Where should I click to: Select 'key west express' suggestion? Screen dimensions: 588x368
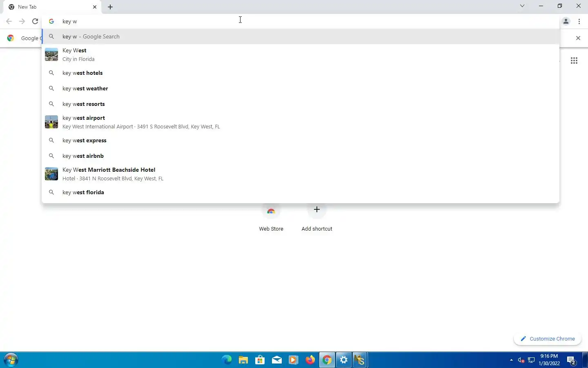(x=301, y=140)
